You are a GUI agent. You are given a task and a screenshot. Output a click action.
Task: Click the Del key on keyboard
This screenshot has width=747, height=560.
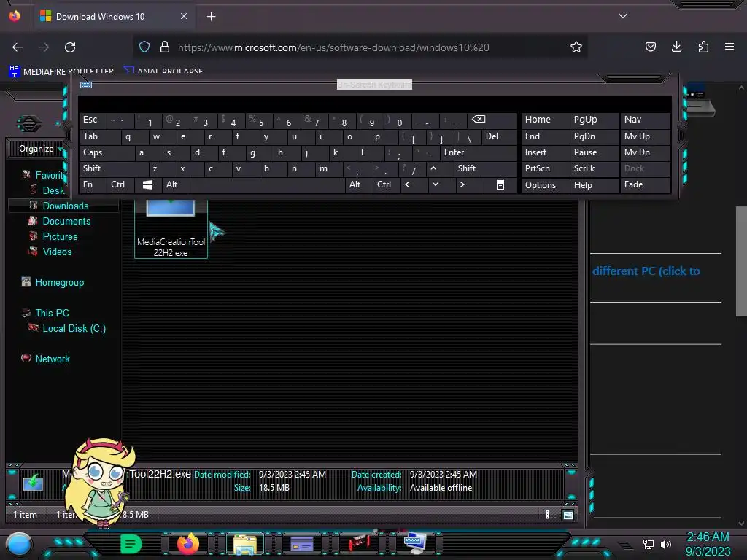tap(499, 136)
